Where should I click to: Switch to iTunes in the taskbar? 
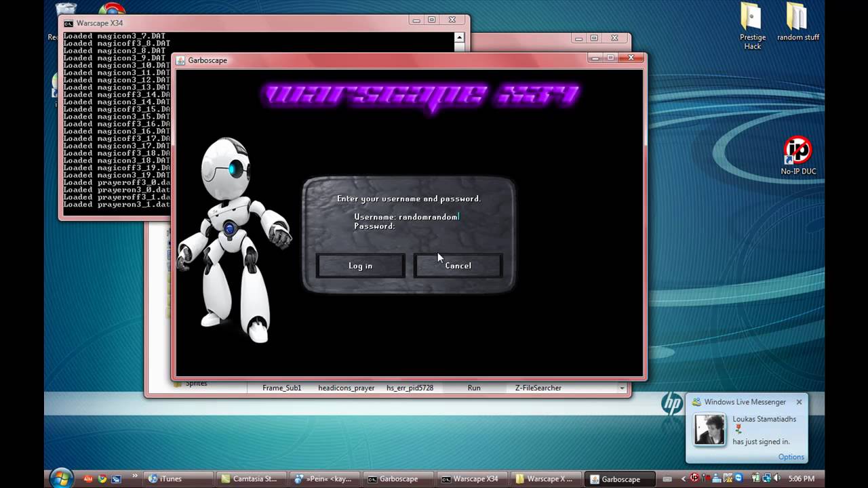[179, 479]
